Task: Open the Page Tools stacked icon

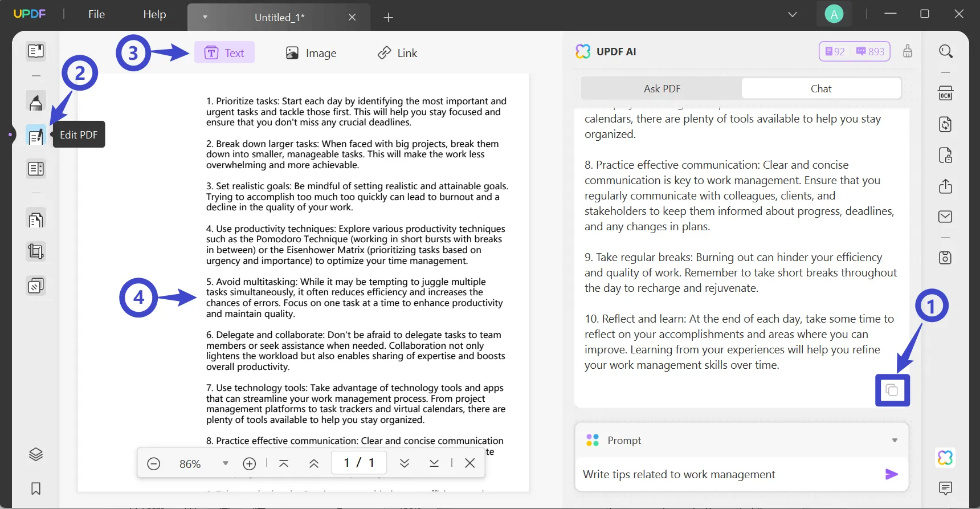Action: click(x=36, y=285)
